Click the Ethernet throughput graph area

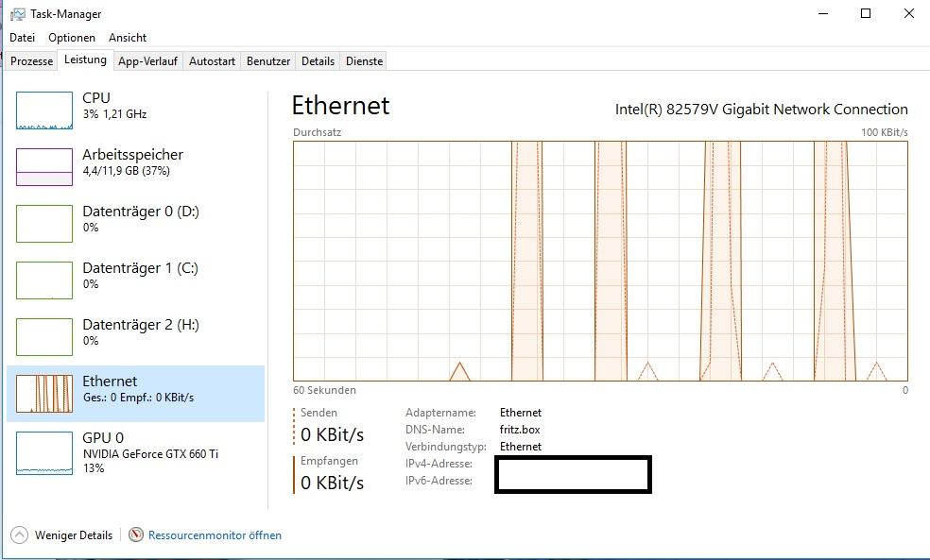point(600,261)
